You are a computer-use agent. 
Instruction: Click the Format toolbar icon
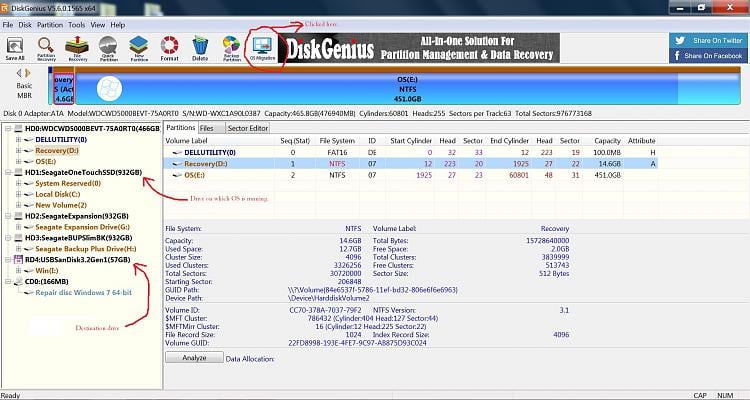pos(169,49)
